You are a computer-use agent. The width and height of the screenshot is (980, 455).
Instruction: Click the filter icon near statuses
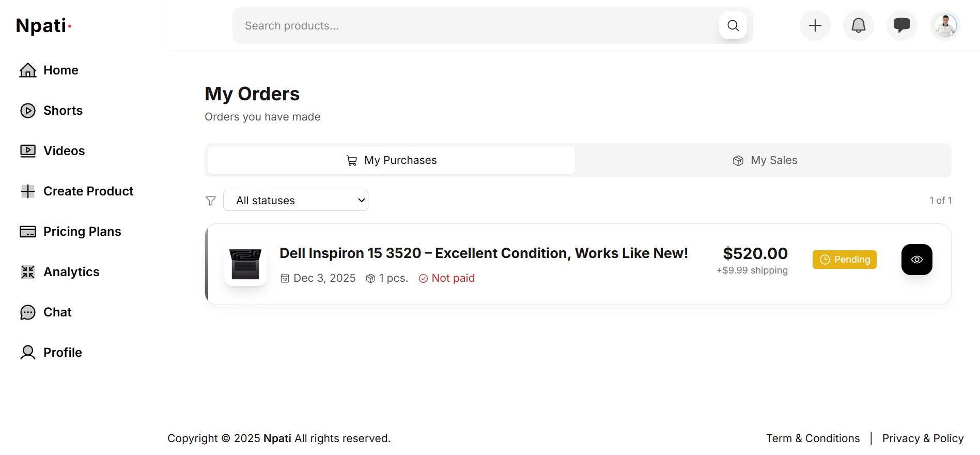210,201
